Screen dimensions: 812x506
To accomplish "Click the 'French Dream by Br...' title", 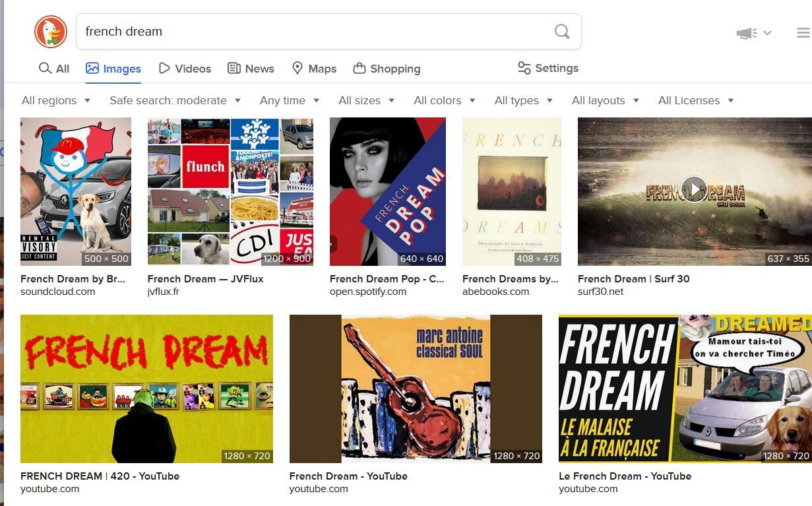I will [x=73, y=279].
